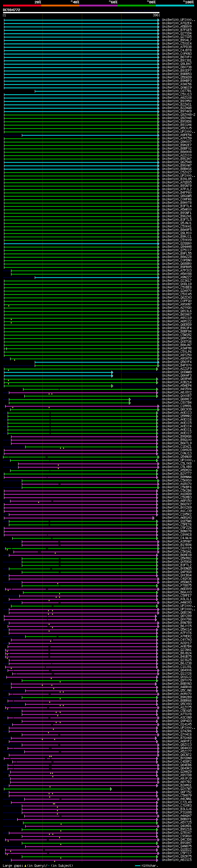
Task: Click the white query sequence ruler bar
Action: (x=81, y=13)
